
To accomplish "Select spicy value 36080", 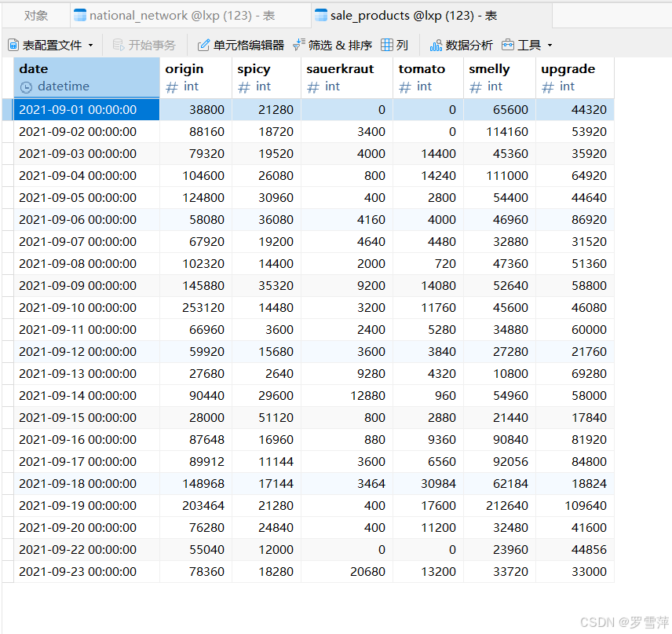I will pos(267,219).
